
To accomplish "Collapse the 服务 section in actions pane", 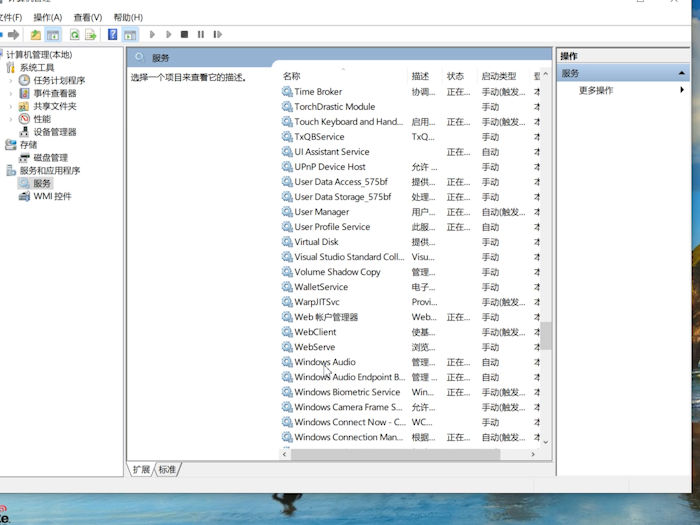I will click(x=681, y=73).
